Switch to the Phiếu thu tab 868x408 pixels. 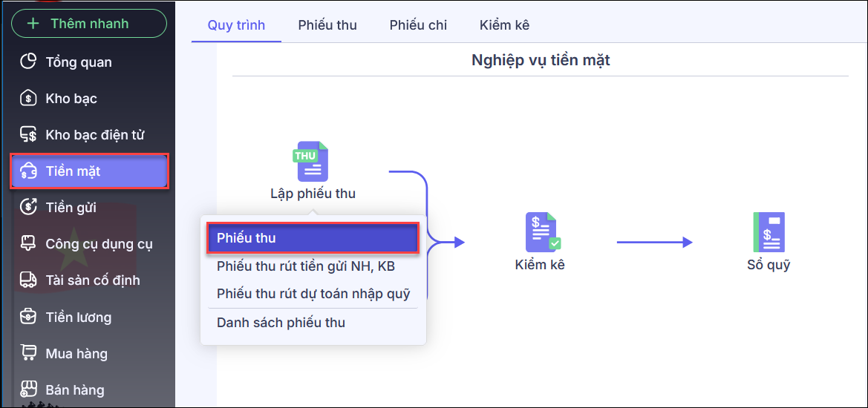327,24
